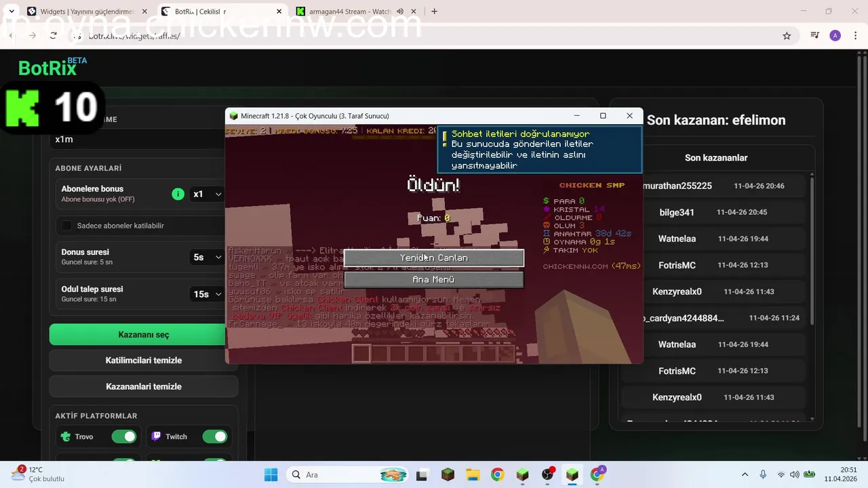
Task: Open the Windows Start menu
Action: tap(271, 474)
